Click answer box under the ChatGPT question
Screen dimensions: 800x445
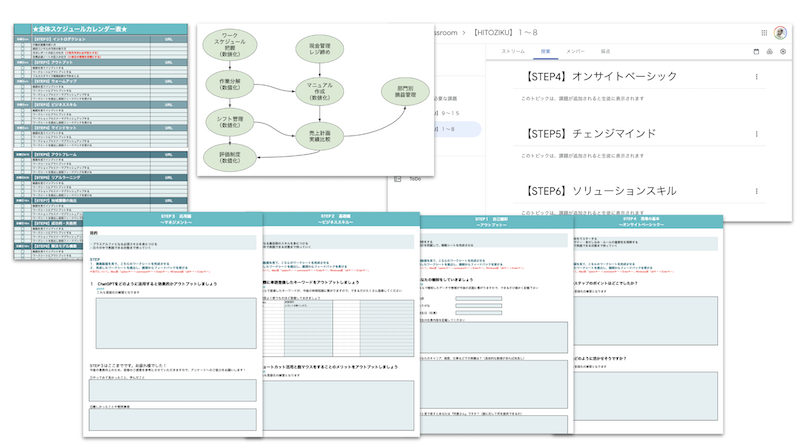(176, 324)
